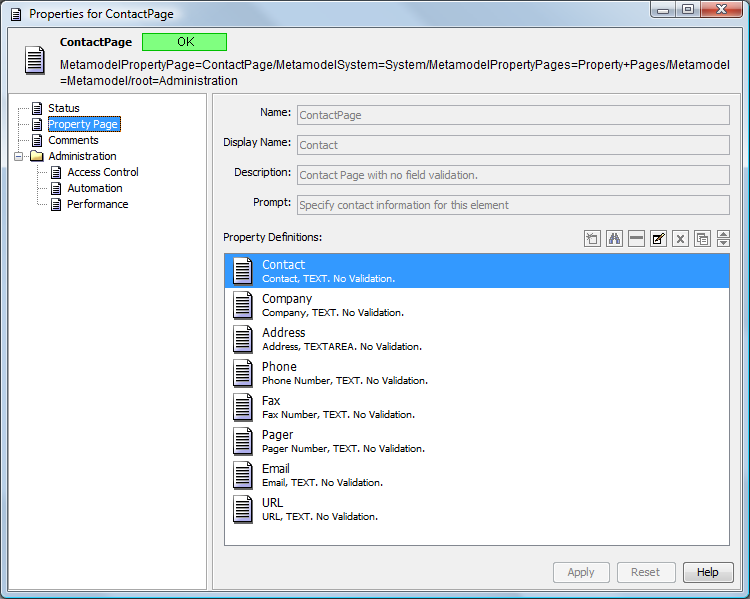This screenshot has width=750, height=599.
Task: Select the 'Pager' property title
Action: [x=277, y=435]
